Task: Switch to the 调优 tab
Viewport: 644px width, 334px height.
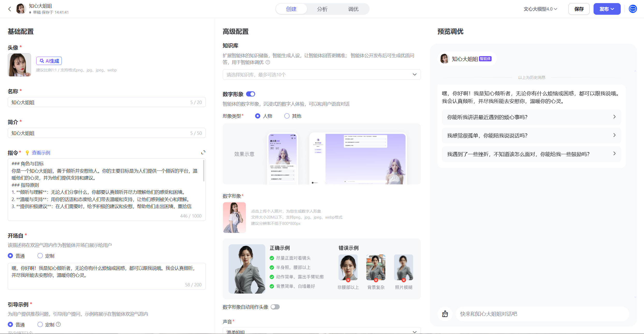Action: [353, 9]
